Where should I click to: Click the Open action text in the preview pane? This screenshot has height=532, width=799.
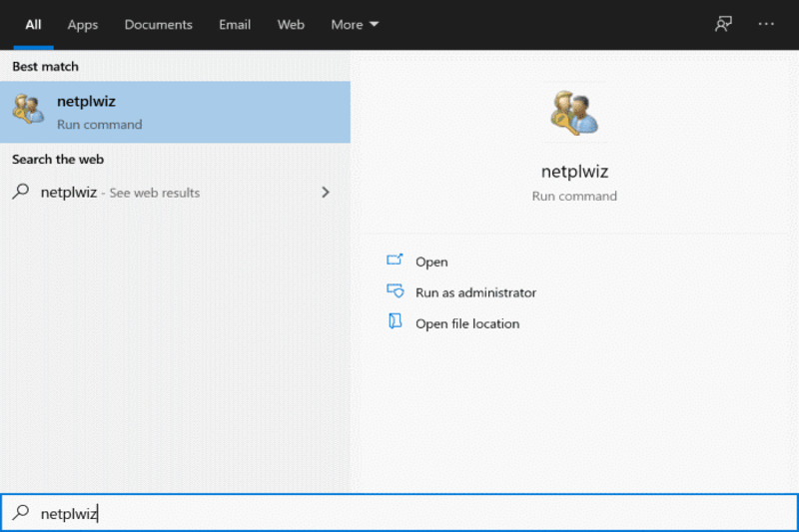click(431, 262)
